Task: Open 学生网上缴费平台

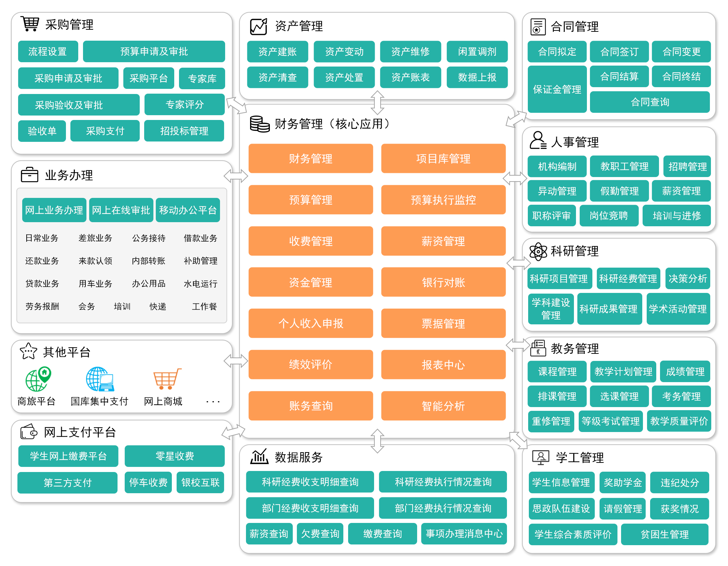Action: point(68,456)
